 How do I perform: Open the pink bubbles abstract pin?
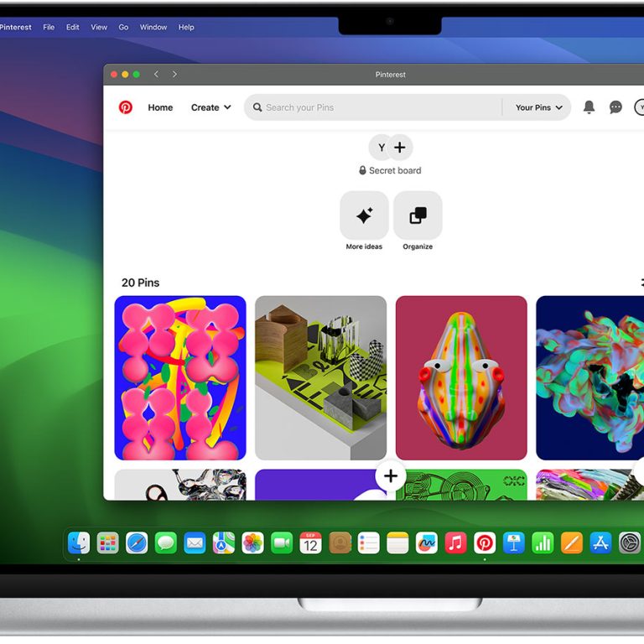pos(180,377)
